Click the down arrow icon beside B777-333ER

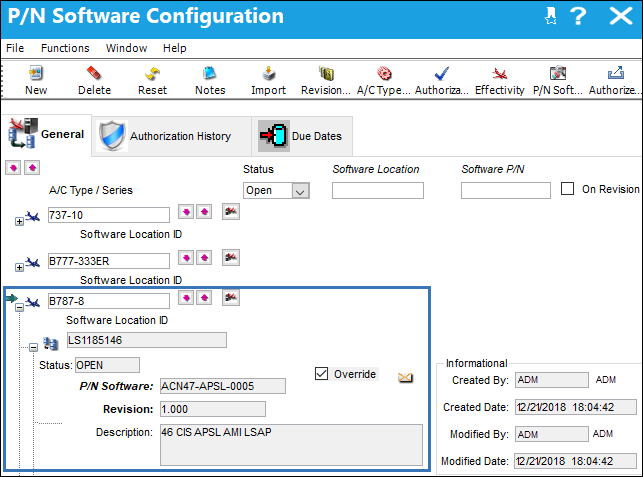[x=186, y=258]
